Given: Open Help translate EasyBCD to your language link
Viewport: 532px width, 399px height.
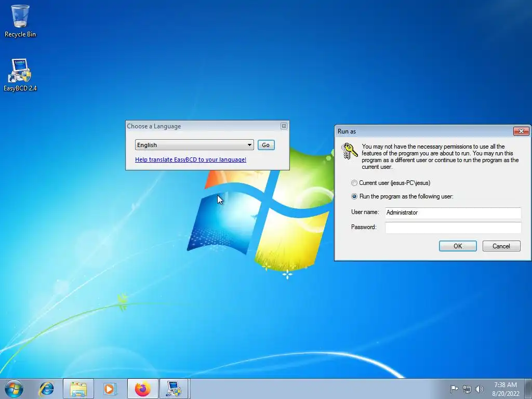Looking at the screenshot, I should pyautogui.click(x=191, y=159).
